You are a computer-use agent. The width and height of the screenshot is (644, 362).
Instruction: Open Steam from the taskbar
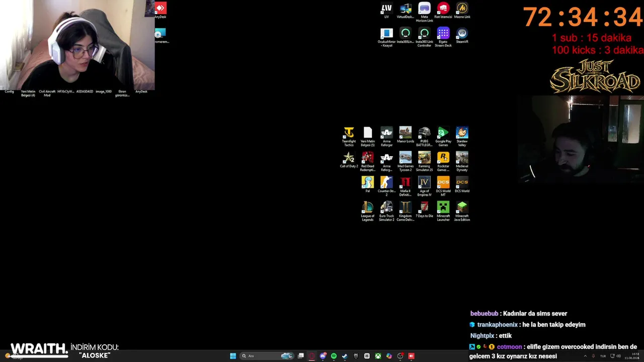[345, 356]
